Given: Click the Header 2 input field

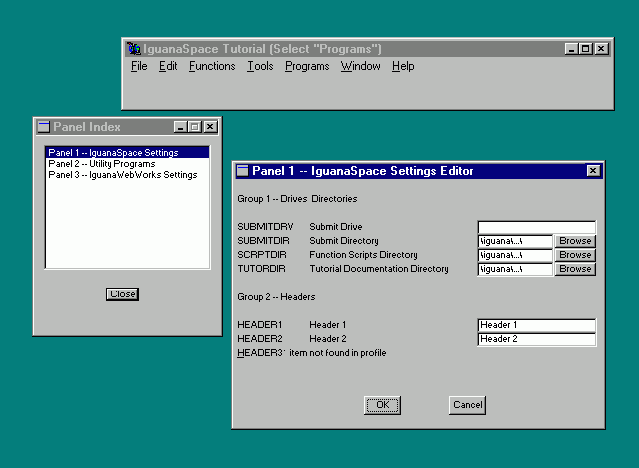Looking at the screenshot, I should [536, 339].
